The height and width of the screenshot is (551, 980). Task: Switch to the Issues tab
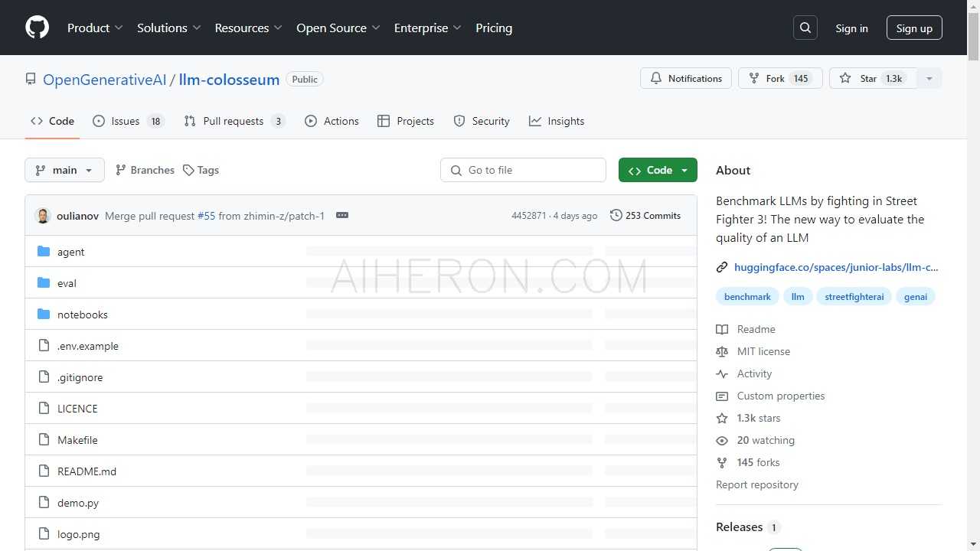point(128,121)
